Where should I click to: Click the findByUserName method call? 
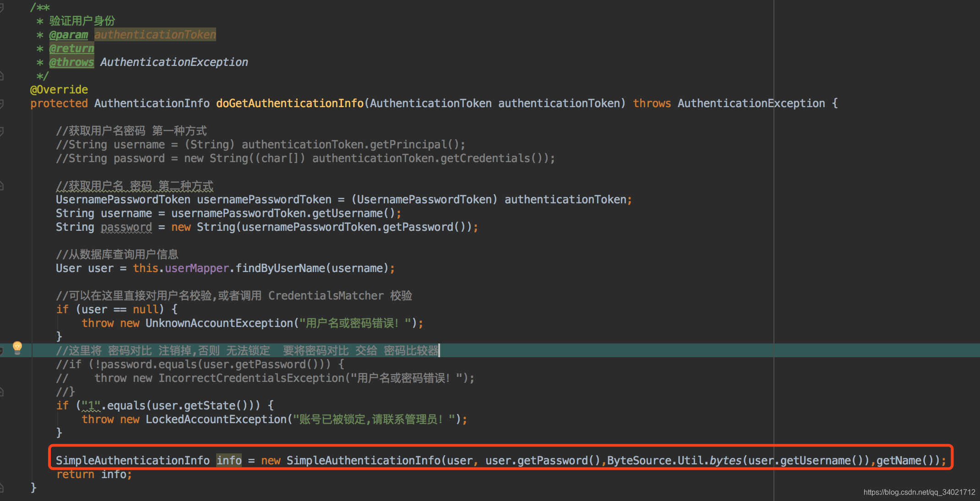pos(280,268)
